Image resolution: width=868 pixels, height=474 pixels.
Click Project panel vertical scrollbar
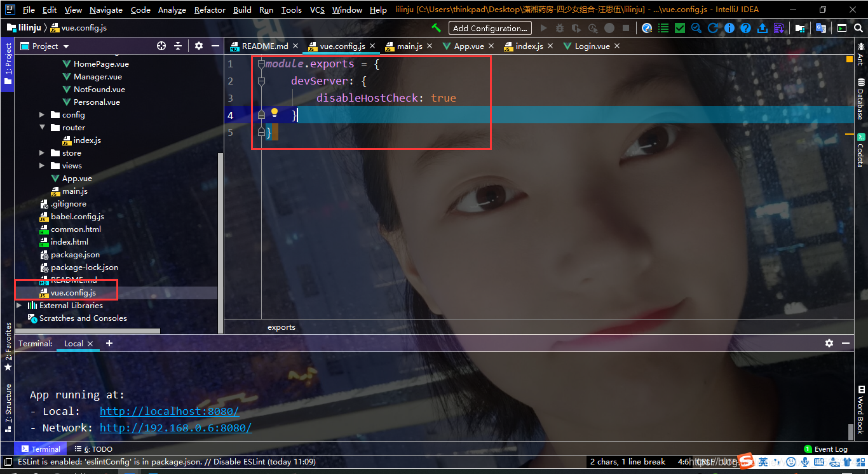[x=220, y=243]
